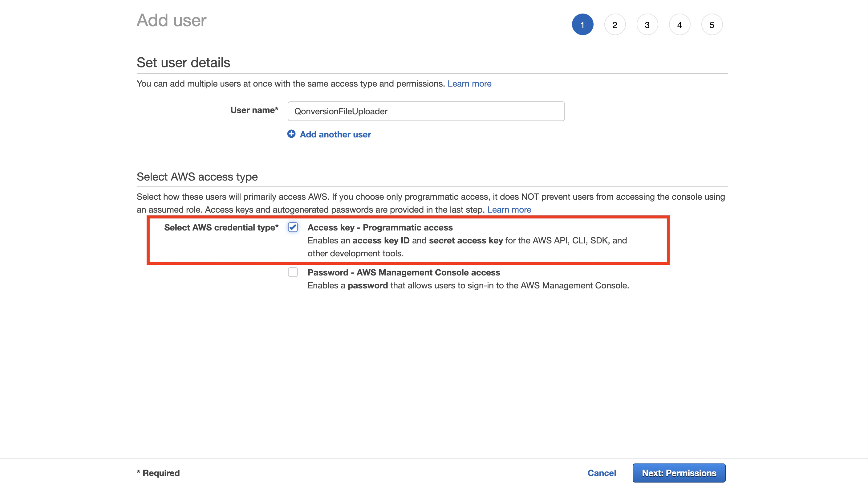Click the Access key - Programmatic access label
Image resolution: width=868 pixels, height=485 pixels.
click(380, 227)
